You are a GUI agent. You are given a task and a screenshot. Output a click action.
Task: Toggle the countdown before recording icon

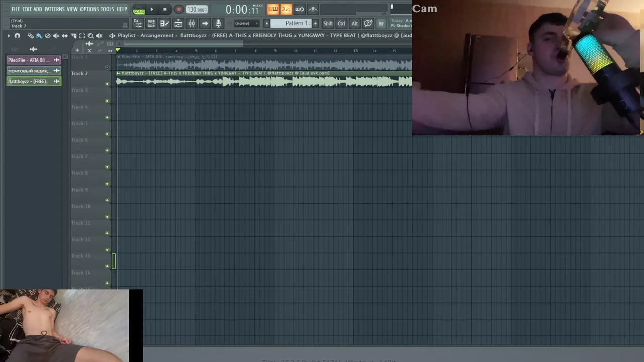coord(286,9)
